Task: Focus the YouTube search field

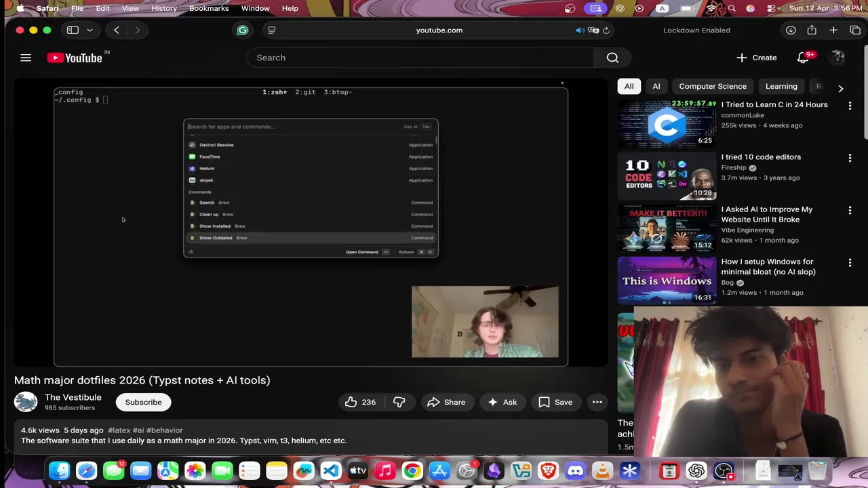Action: coord(420,58)
